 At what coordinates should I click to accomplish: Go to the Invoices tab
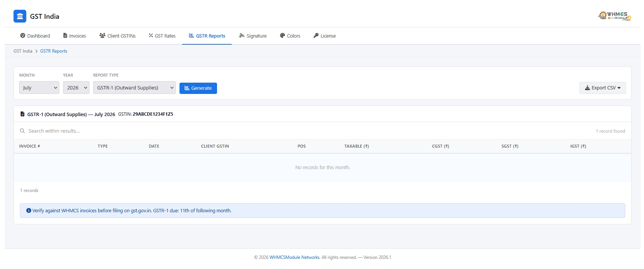click(74, 36)
